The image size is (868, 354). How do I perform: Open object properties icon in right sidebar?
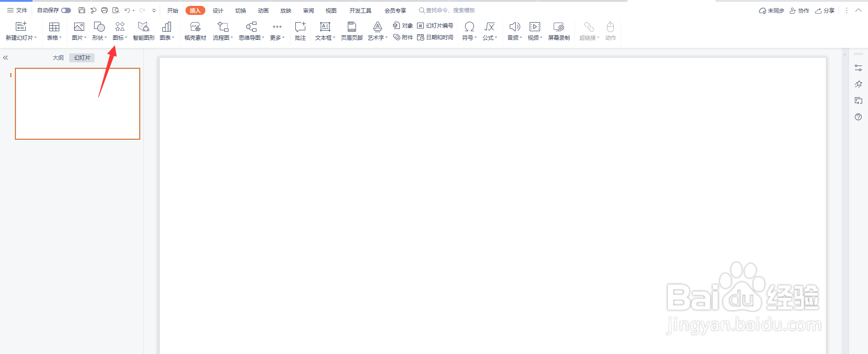[x=859, y=68]
